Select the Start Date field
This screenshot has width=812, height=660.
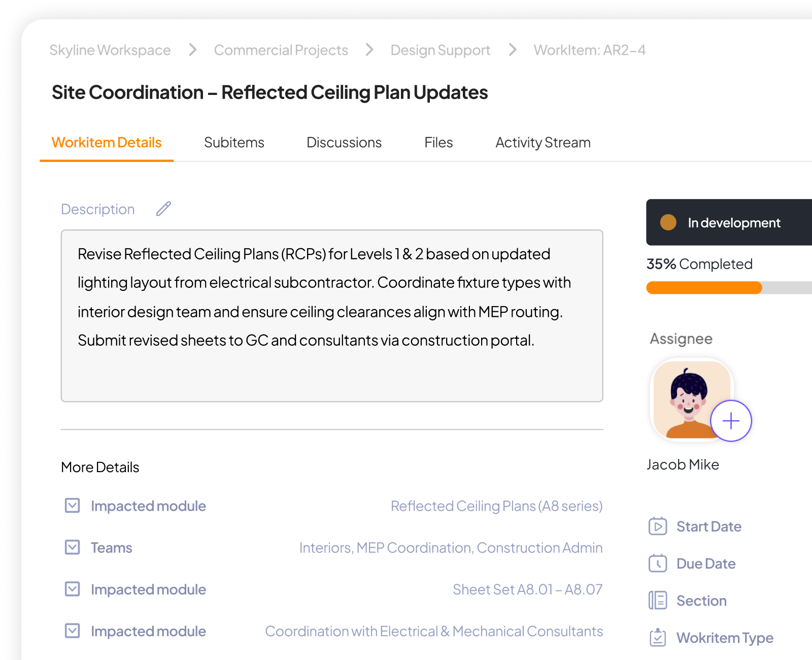tap(709, 526)
